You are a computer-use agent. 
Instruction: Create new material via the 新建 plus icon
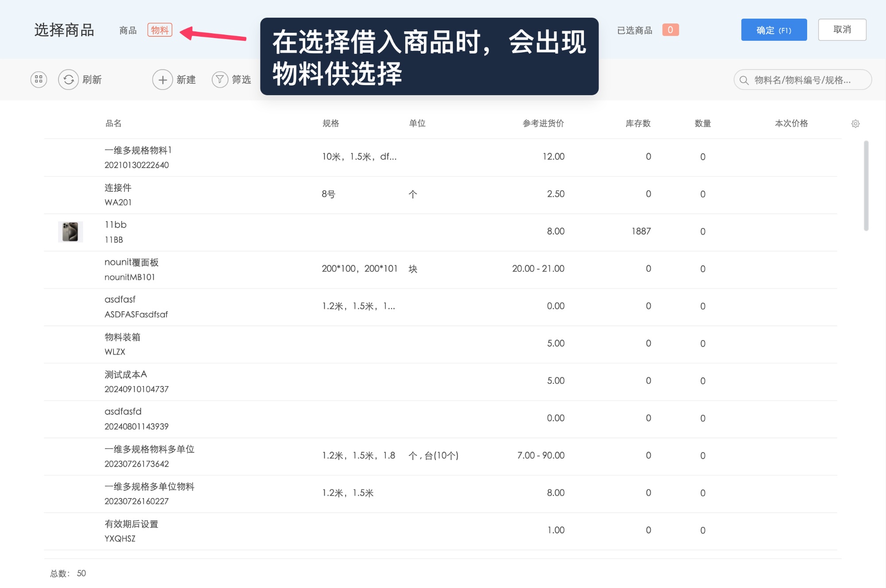point(163,80)
